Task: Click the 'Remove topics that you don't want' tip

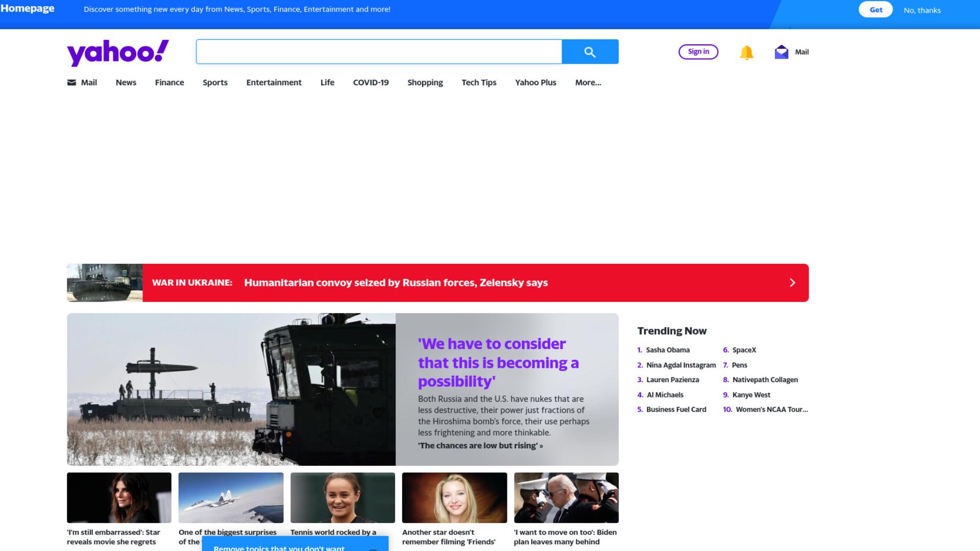Action: [295, 544]
